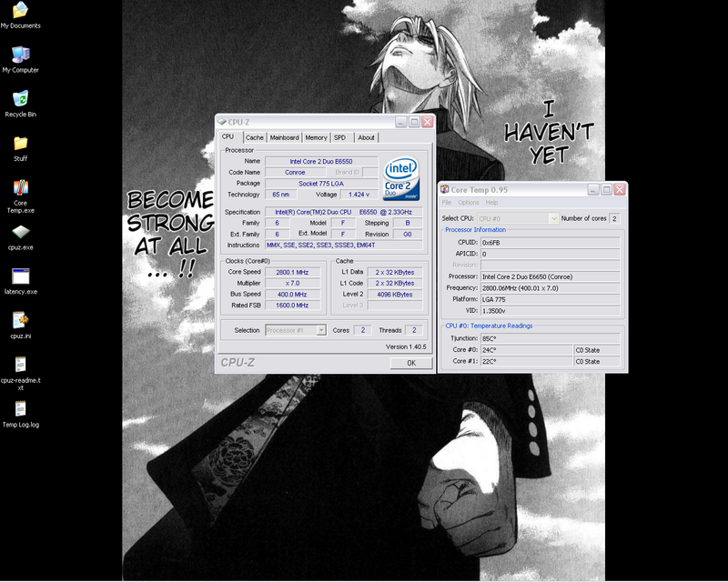The height and width of the screenshot is (582, 728).
Task: Click the Level 2 value 4096 KBytes
Action: click(x=395, y=295)
